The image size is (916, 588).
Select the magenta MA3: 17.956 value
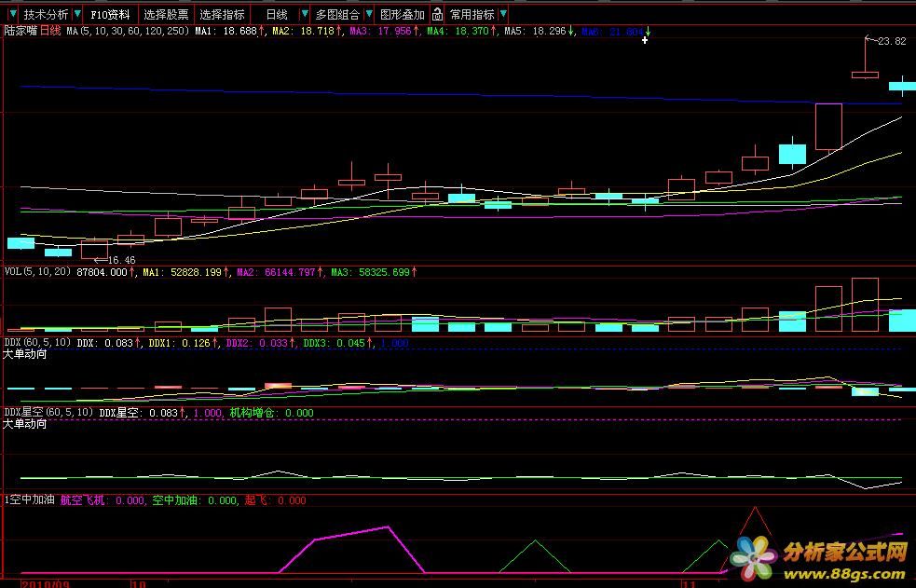pos(381,31)
